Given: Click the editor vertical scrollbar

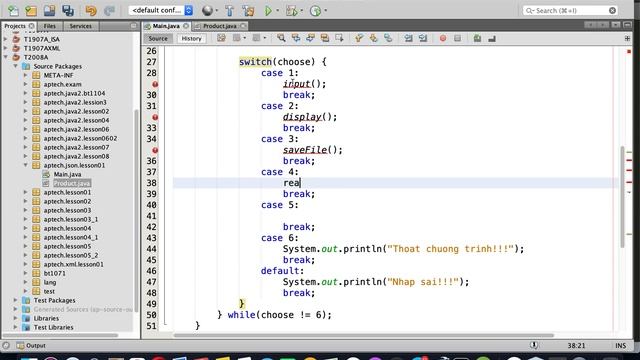Looking at the screenshot, I should pyautogui.click(x=622, y=197).
